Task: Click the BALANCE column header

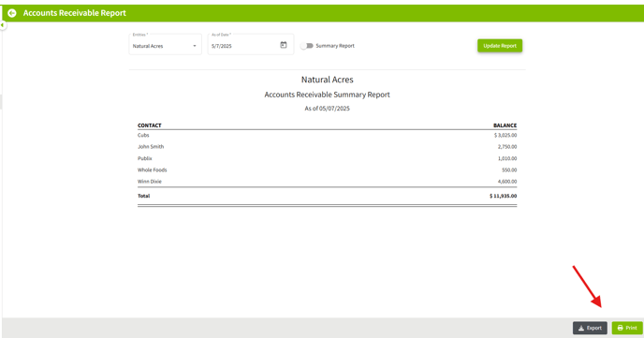Action: tap(505, 125)
